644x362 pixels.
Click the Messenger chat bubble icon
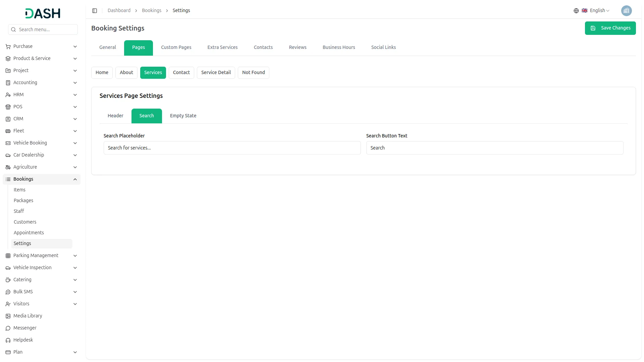8,328
